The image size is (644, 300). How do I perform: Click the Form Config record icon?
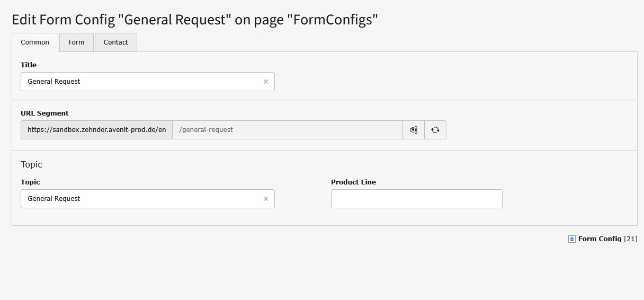(571, 239)
